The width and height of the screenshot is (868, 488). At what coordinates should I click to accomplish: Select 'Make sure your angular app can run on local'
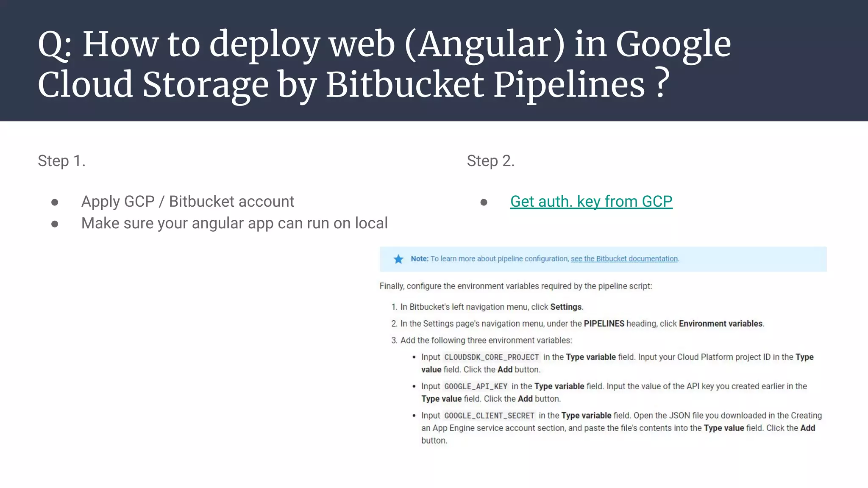(x=234, y=223)
